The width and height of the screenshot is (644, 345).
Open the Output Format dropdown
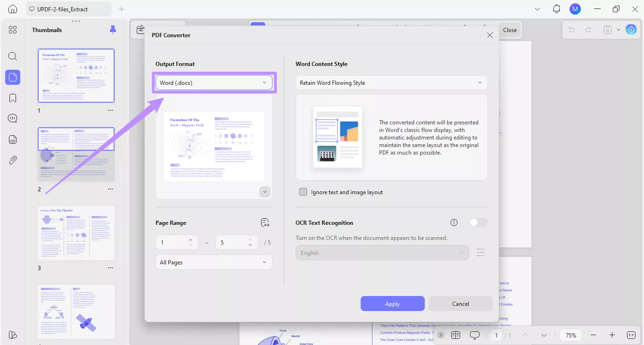pos(214,82)
